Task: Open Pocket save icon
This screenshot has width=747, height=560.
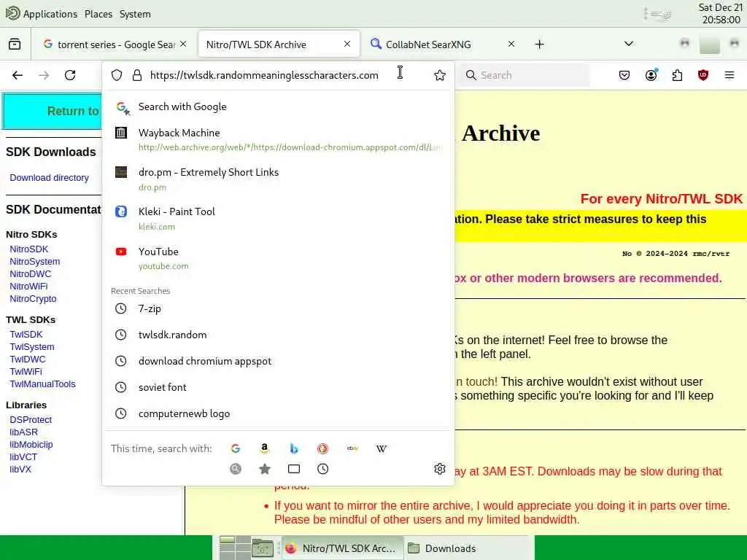Action: 624,75
